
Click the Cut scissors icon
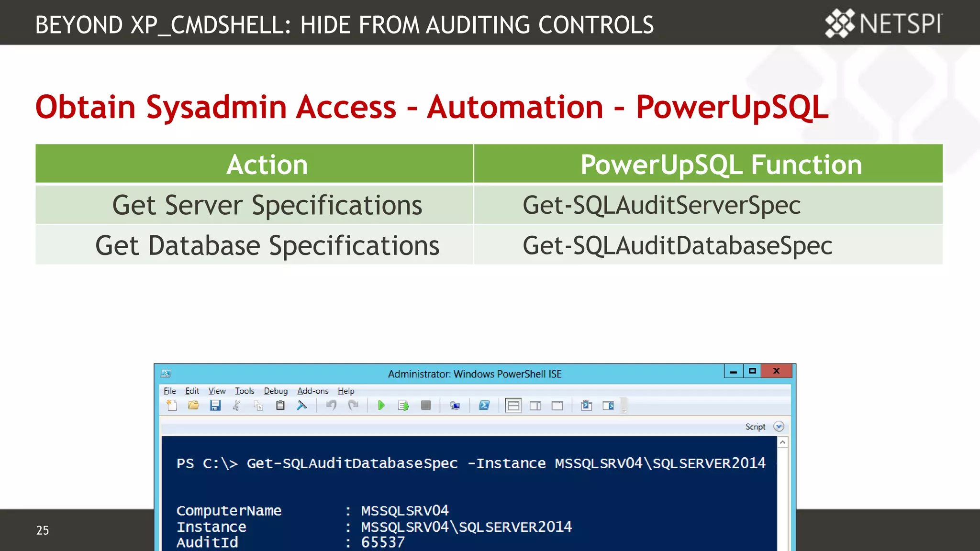237,406
